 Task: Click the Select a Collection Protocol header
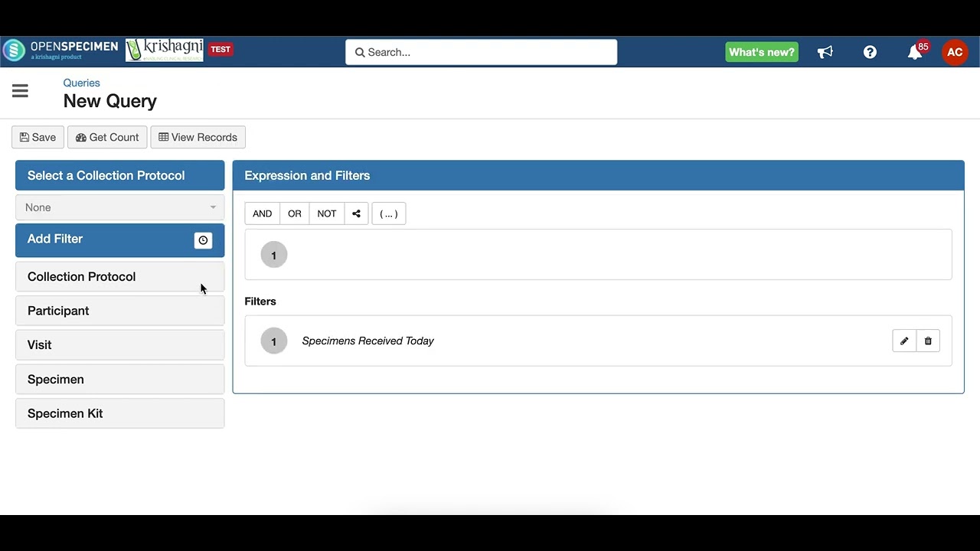120,175
